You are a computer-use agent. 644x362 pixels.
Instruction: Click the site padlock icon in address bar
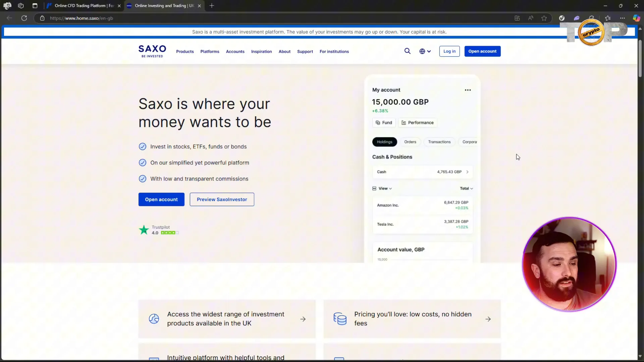pos(42,18)
